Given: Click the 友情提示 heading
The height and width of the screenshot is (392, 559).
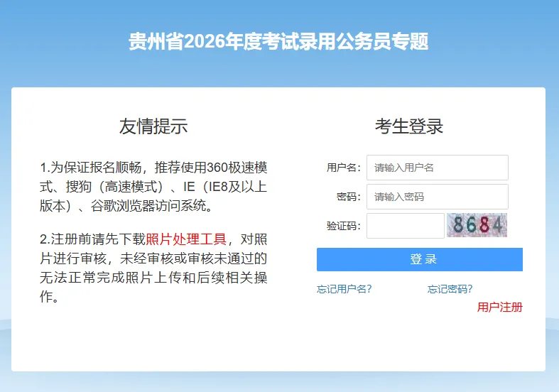Looking at the screenshot, I should 153,126.
